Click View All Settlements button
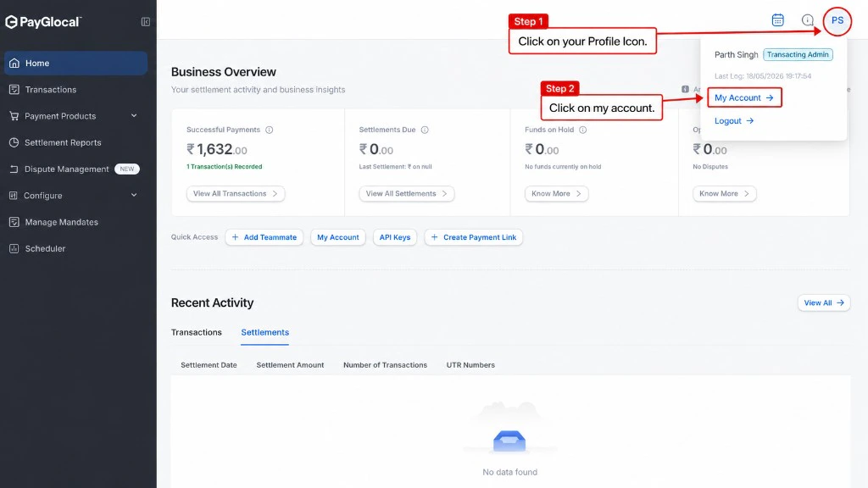Image resolution: width=868 pixels, height=488 pixels. click(x=407, y=194)
